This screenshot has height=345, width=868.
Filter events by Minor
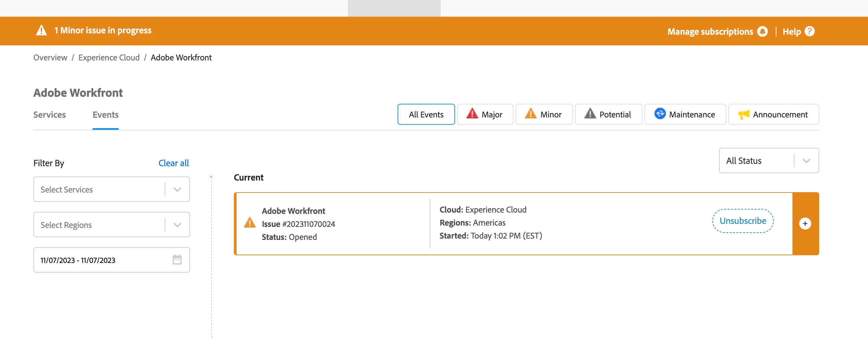(544, 114)
